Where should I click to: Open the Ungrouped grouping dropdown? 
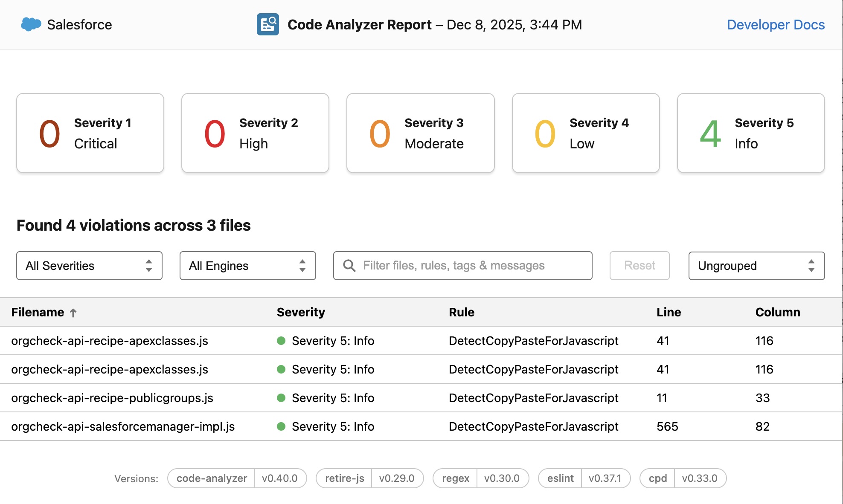756,266
